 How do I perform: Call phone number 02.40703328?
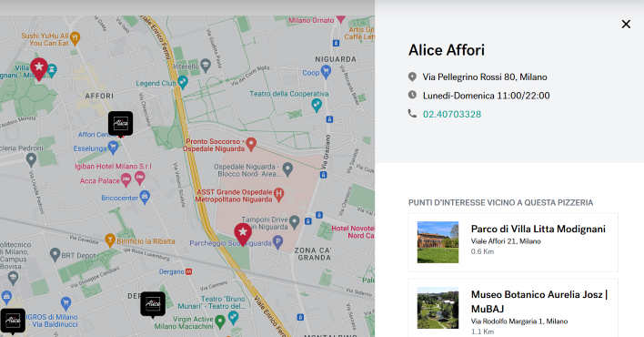[x=452, y=114]
